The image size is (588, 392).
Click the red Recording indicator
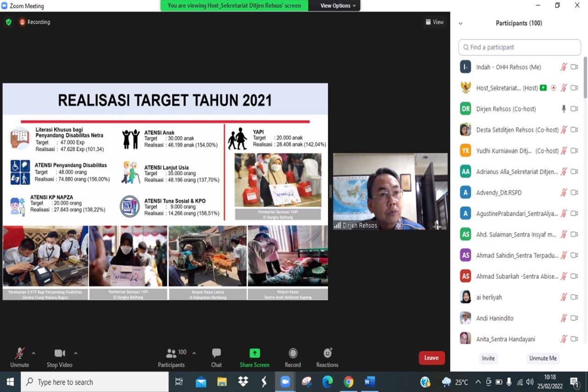click(x=35, y=22)
